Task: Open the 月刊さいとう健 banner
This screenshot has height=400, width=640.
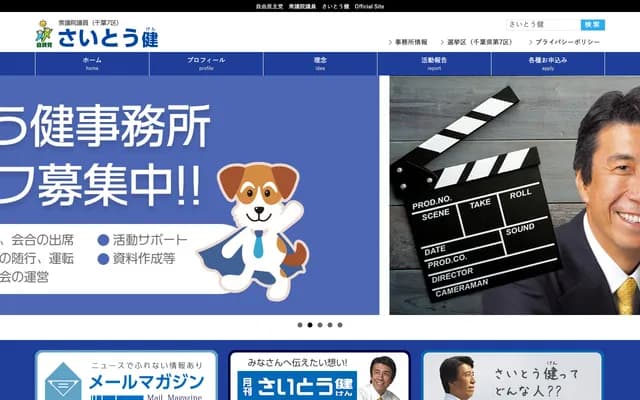Action: pos(319,376)
